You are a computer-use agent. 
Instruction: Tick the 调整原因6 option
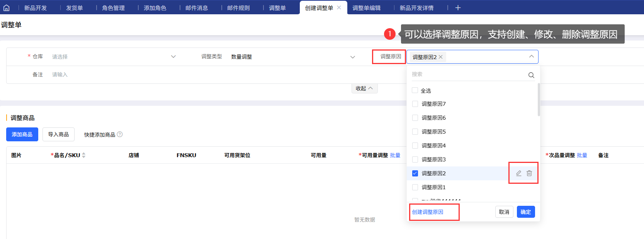(x=415, y=118)
